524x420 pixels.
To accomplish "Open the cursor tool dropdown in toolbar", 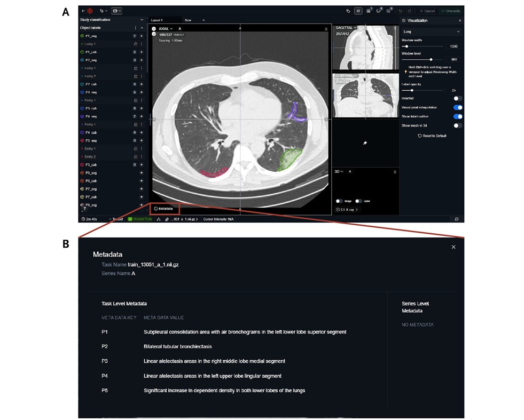I will [103, 11].
